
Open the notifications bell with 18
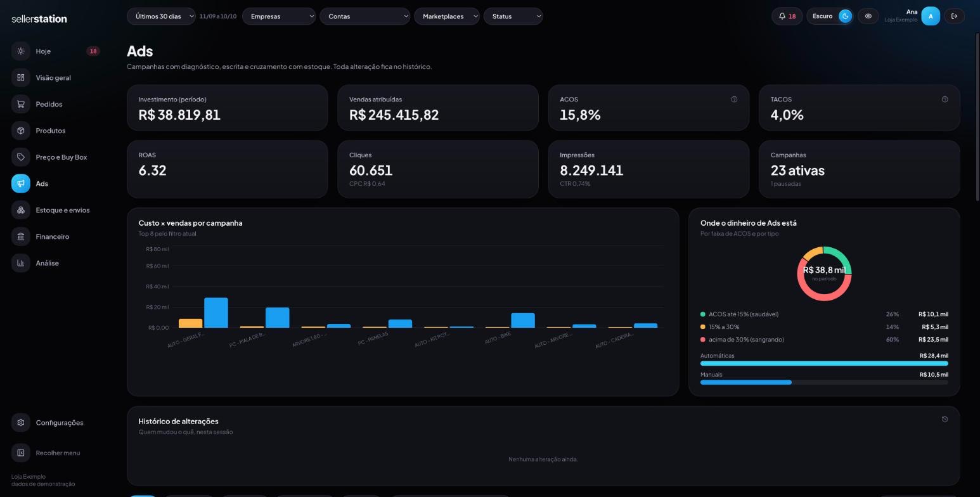point(787,16)
